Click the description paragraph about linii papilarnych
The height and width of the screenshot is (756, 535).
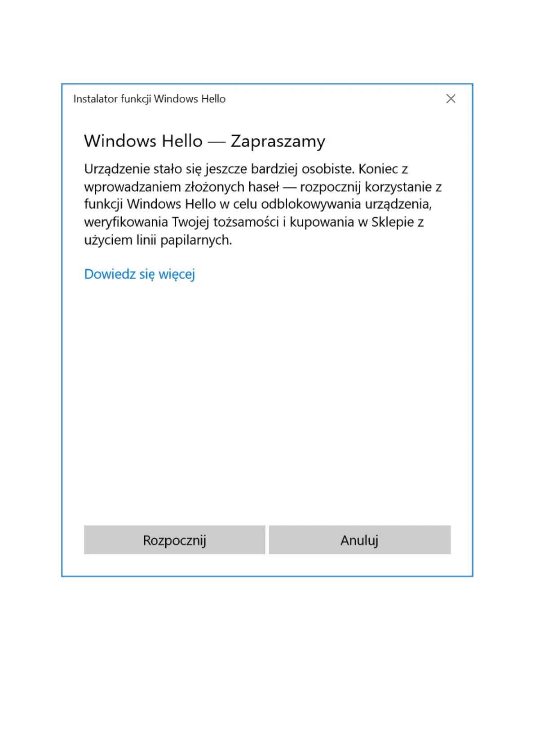coord(263,204)
